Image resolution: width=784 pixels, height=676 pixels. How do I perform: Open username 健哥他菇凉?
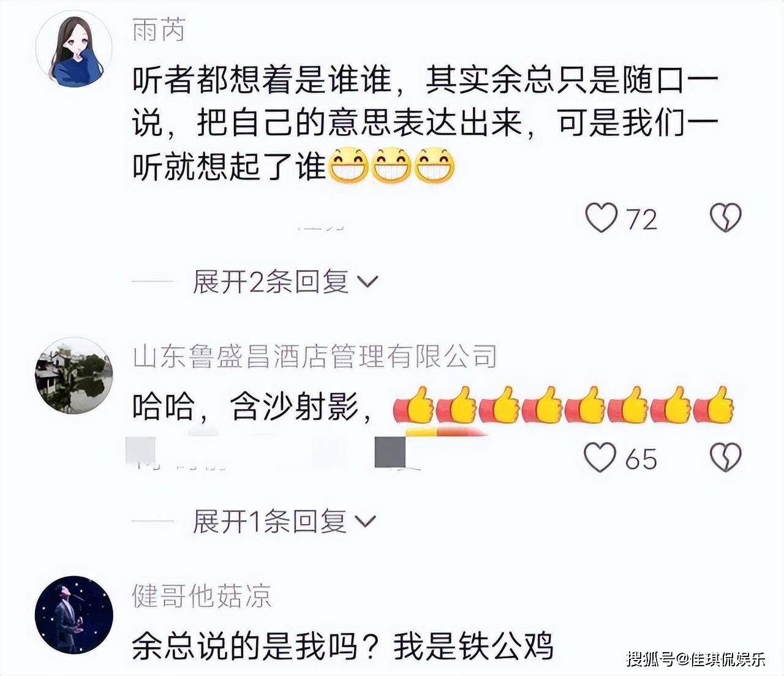(202, 596)
